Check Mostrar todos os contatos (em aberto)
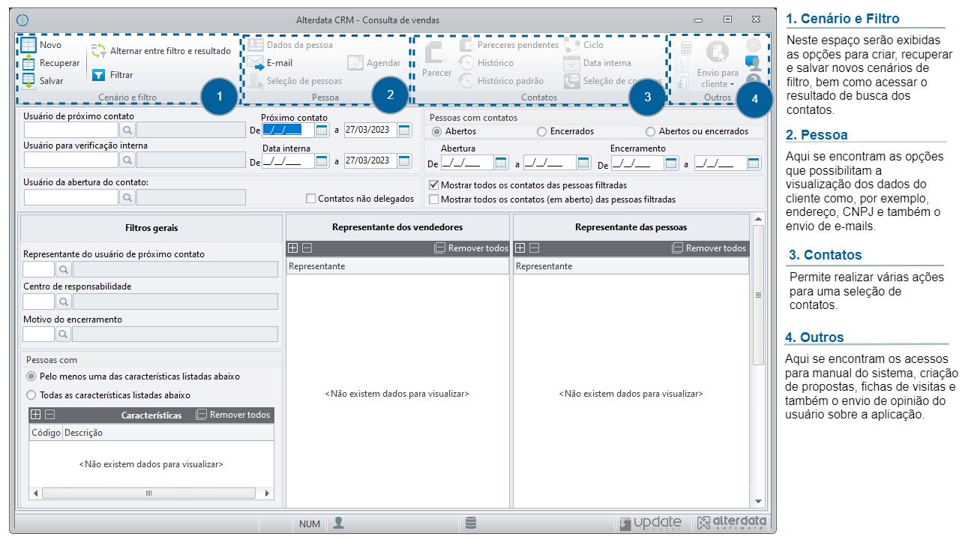The image size is (980, 549). point(433,199)
